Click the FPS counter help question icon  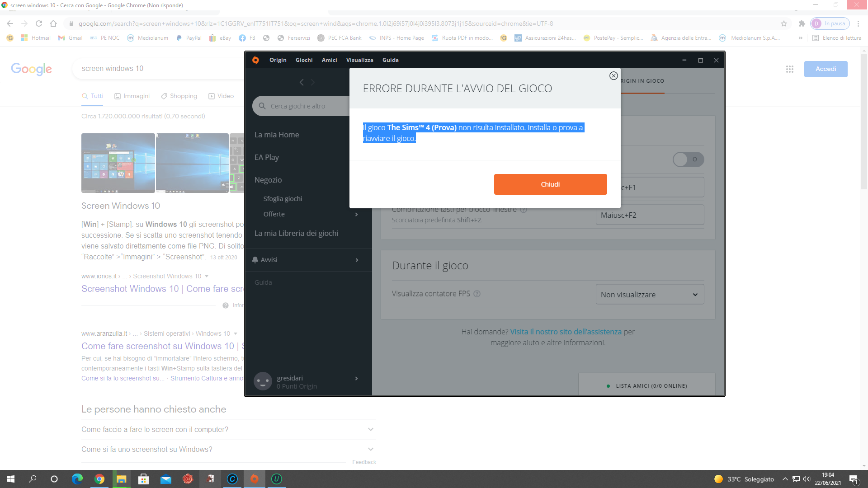(477, 294)
